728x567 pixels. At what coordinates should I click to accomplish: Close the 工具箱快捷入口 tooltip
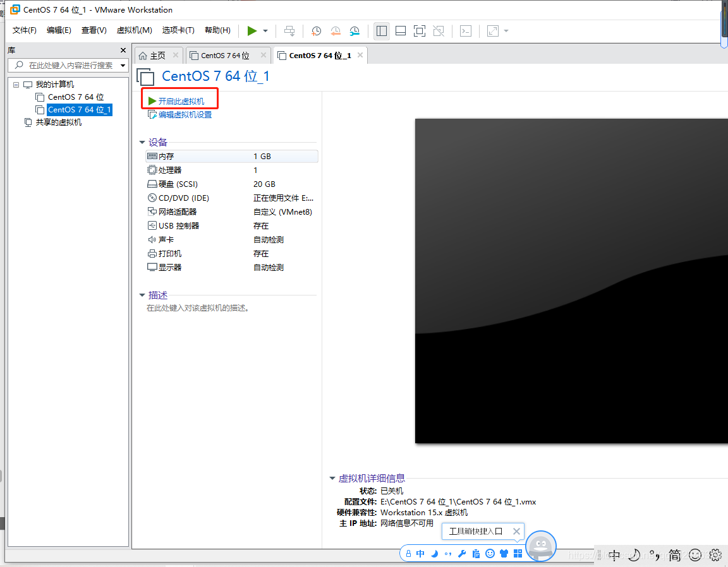tap(516, 531)
